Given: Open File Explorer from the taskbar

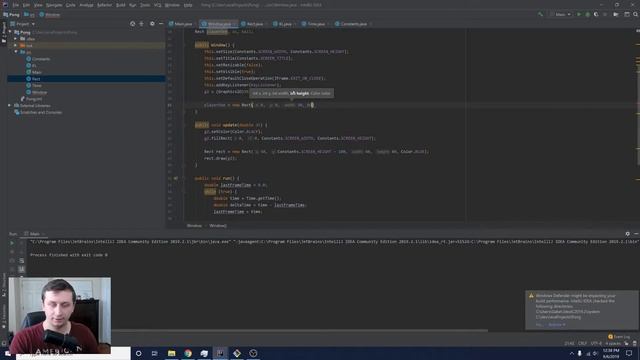Looking at the screenshot, I should coord(171,353).
